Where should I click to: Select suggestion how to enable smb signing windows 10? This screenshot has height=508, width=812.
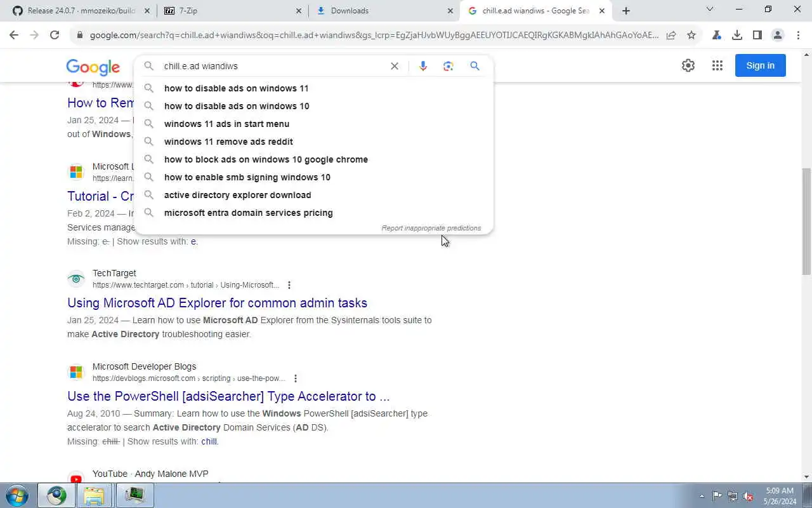click(313, 177)
